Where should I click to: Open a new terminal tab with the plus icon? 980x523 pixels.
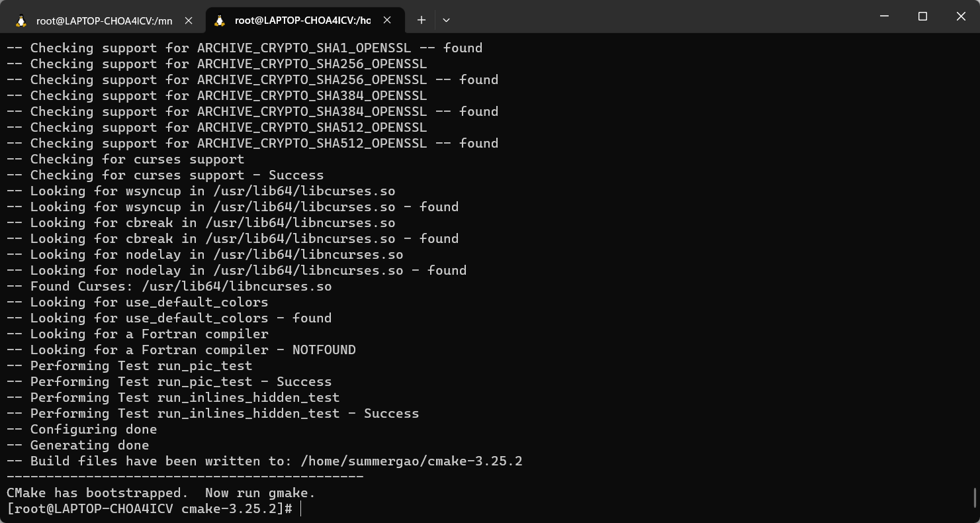[421, 21]
